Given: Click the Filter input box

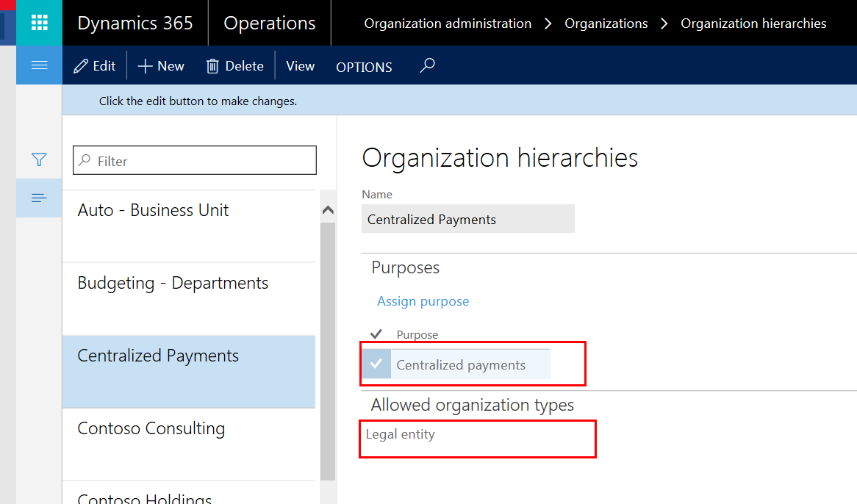Looking at the screenshot, I should tap(194, 160).
